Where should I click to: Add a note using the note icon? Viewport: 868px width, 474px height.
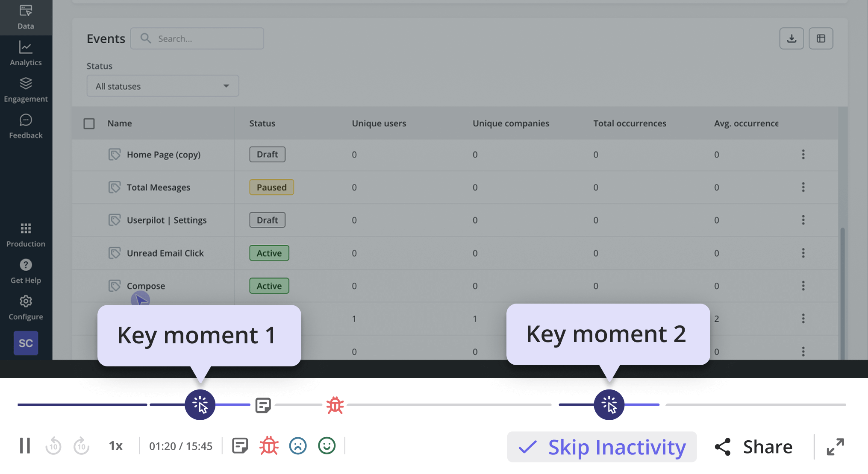(240, 446)
